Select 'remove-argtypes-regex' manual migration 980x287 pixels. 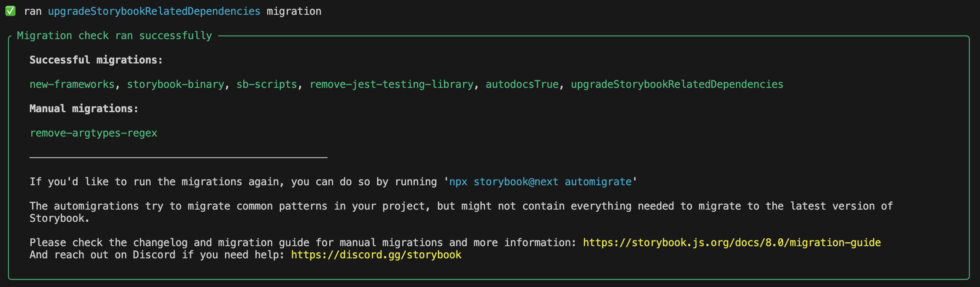point(93,133)
